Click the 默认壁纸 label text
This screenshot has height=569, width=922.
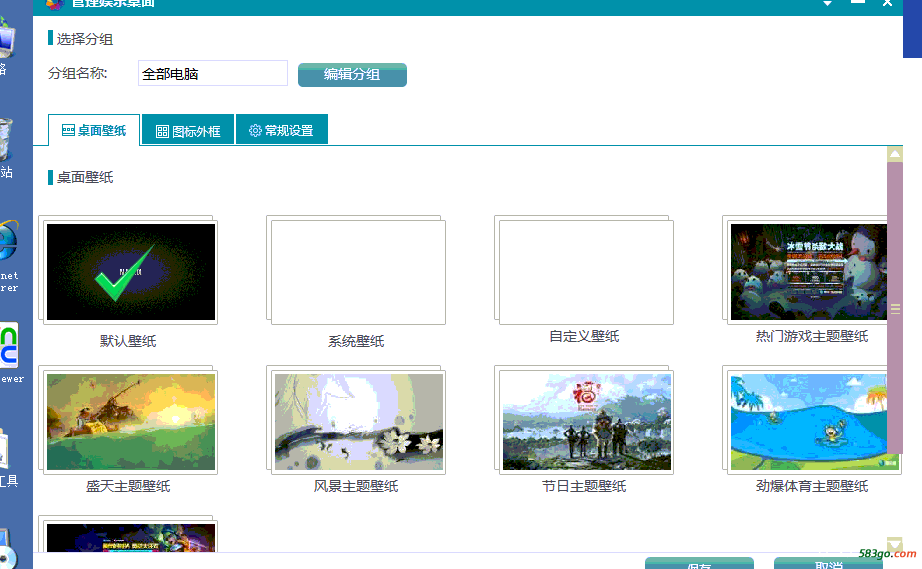click(x=128, y=342)
